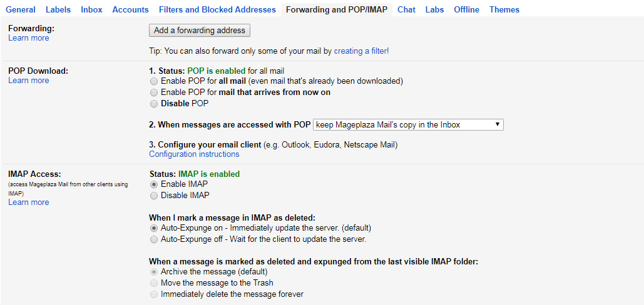Image resolution: width=644 pixels, height=305 pixels.
Task: Open the Accounts settings tab
Action: [130, 9]
